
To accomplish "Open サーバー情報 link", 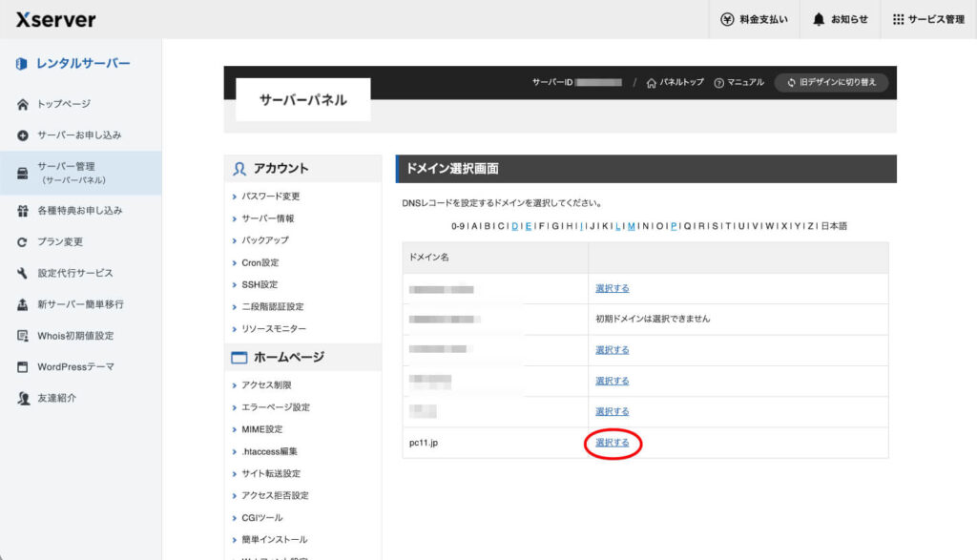I will pyautogui.click(x=268, y=218).
